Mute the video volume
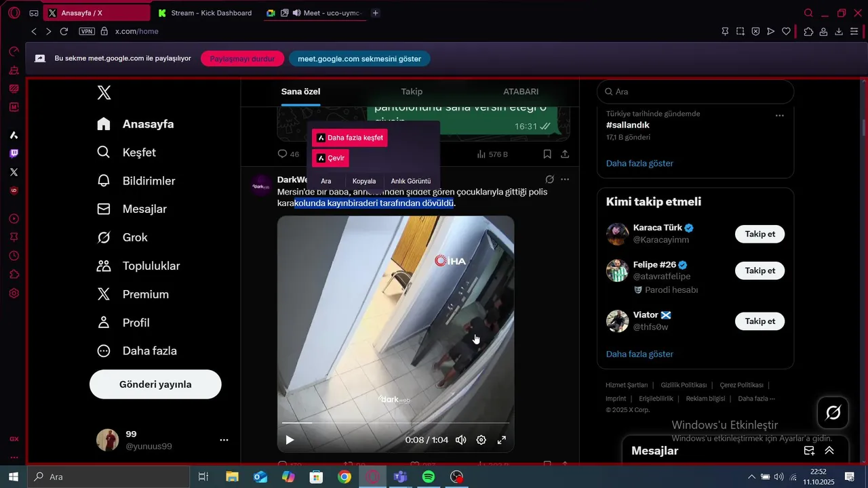 [461, 440]
